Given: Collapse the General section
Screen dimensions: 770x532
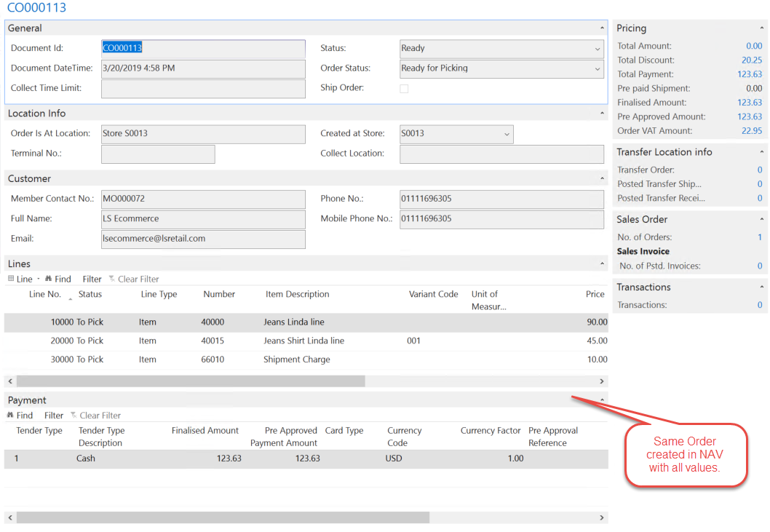Looking at the screenshot, I should coord(602,28).
